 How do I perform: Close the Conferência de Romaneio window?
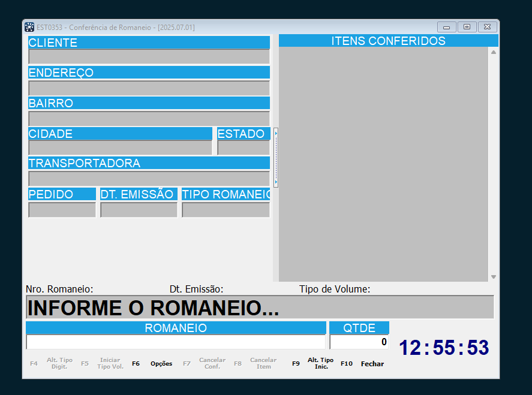click(487, 27)
